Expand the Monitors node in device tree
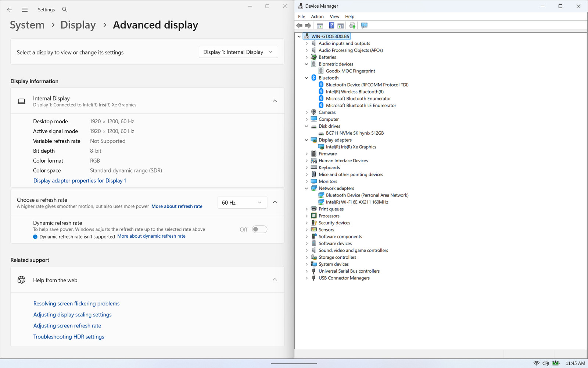 (306, 181)
